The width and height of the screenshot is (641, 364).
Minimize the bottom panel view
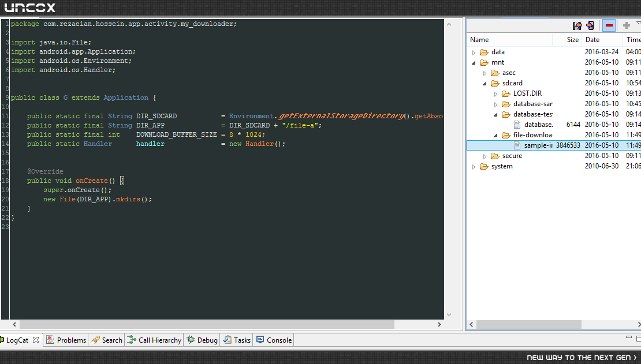[629, 337]
